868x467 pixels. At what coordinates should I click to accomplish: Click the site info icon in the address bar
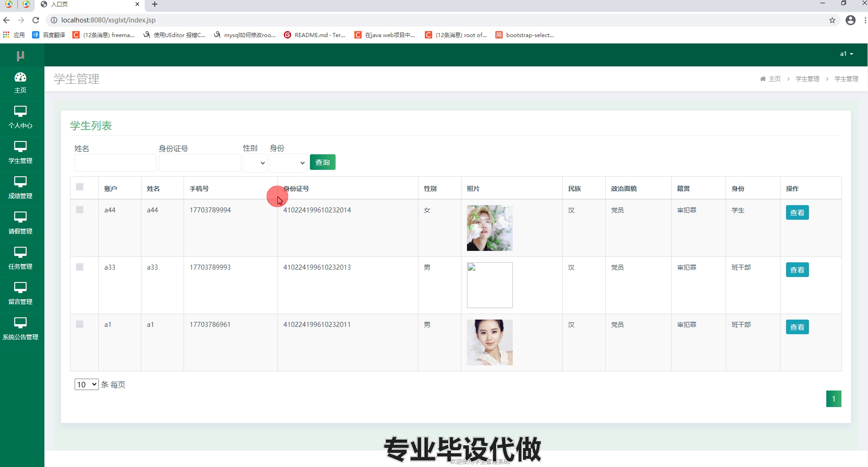pos(54,20)
